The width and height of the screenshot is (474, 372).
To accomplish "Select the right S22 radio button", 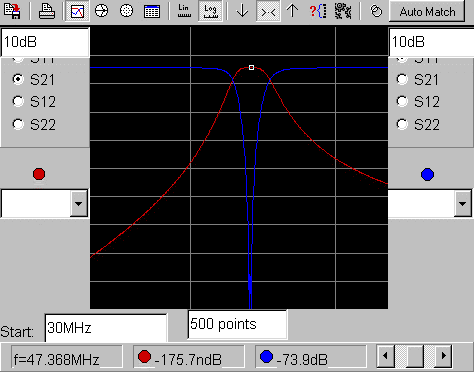I will click(x=402, y=124).
